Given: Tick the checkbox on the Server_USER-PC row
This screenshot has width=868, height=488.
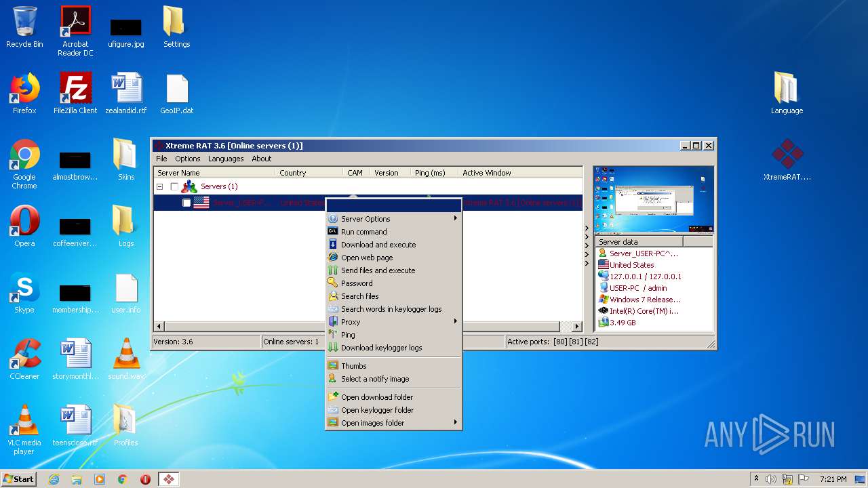Looking at the screenshot, I should coord(186,203).
